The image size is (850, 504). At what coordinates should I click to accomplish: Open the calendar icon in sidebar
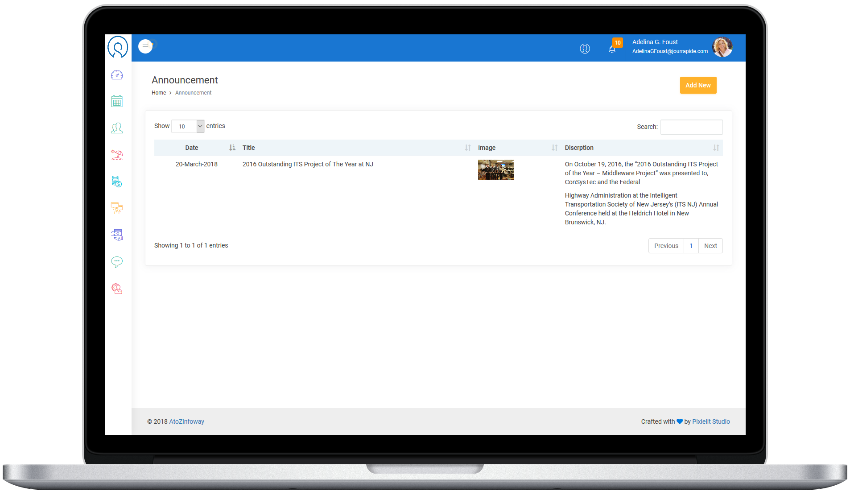(117, 102)
